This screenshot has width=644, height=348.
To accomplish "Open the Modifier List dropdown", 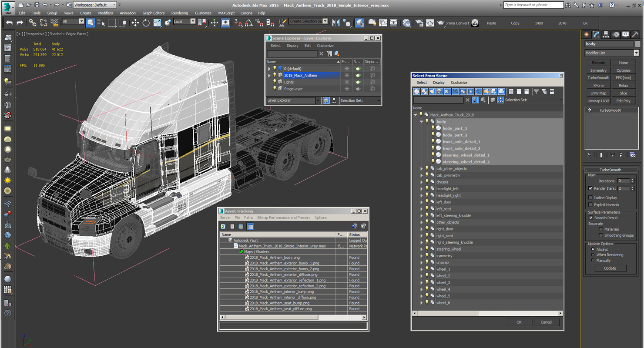I will point(612,53).
